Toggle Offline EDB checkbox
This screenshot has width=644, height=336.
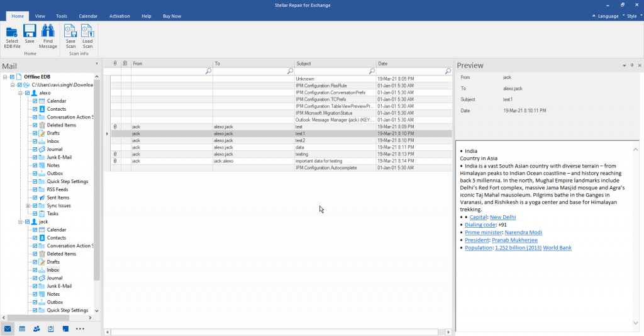(13, 77)
